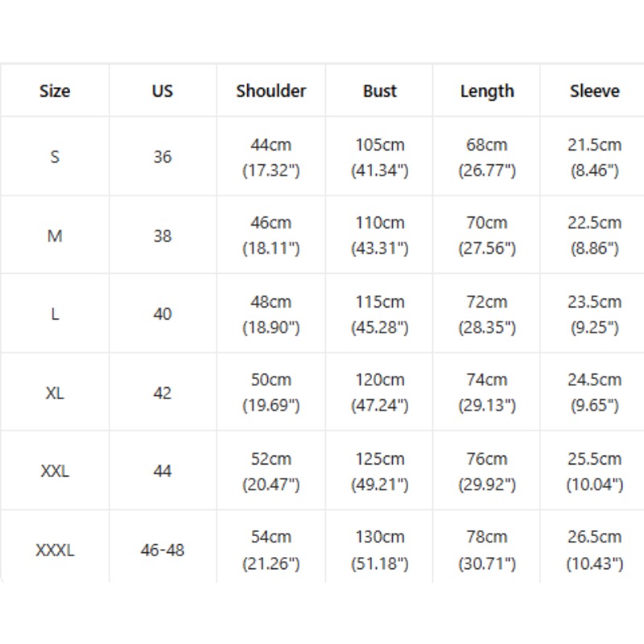Click the 24.5cm sleeve measurement cell

(x=592, y=393)
